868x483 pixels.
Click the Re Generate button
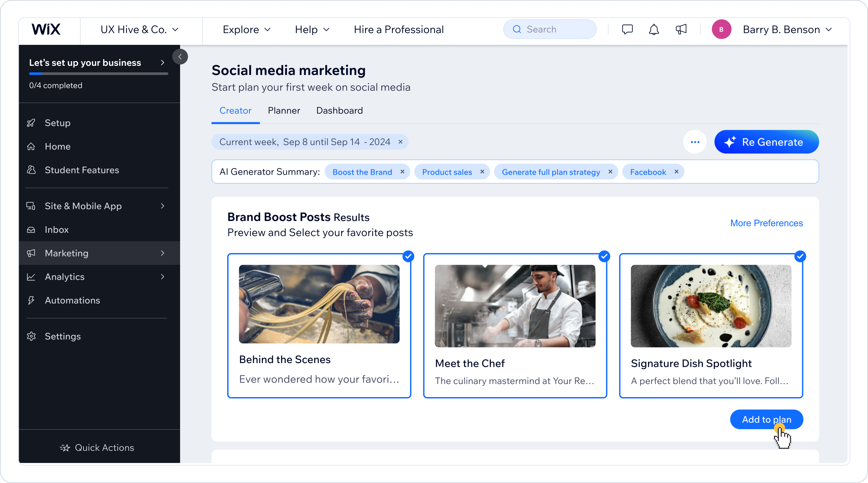pos(766,142)
